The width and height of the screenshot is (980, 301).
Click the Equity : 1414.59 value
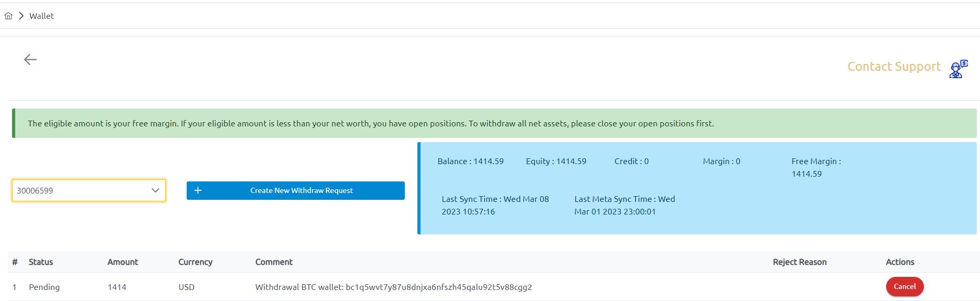556,161
